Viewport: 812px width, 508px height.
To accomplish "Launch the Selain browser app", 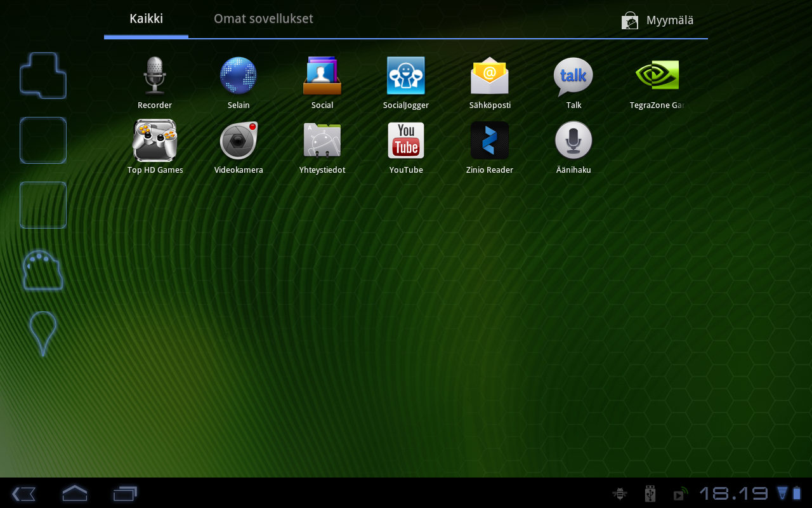I will [239, 83].
